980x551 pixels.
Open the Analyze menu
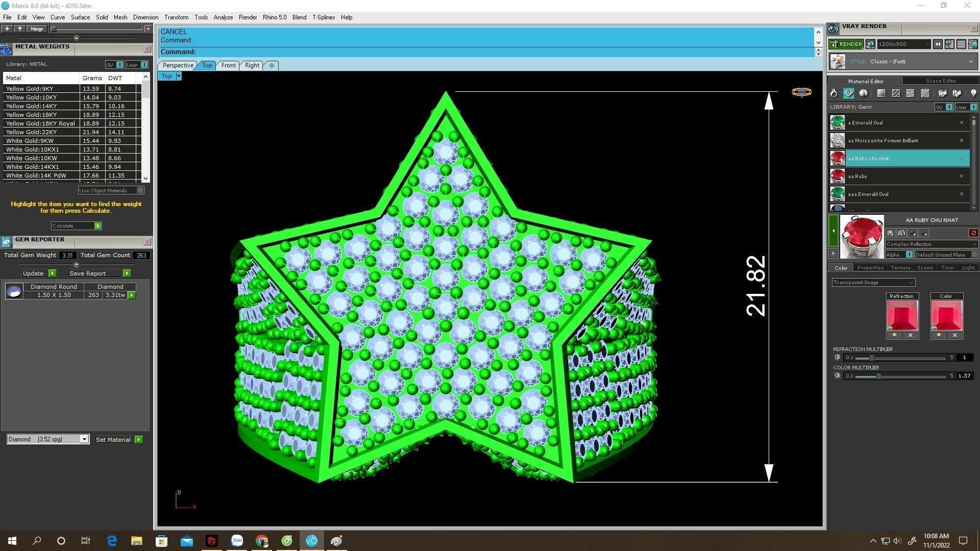pyautogui.click(x=223, y=17)
